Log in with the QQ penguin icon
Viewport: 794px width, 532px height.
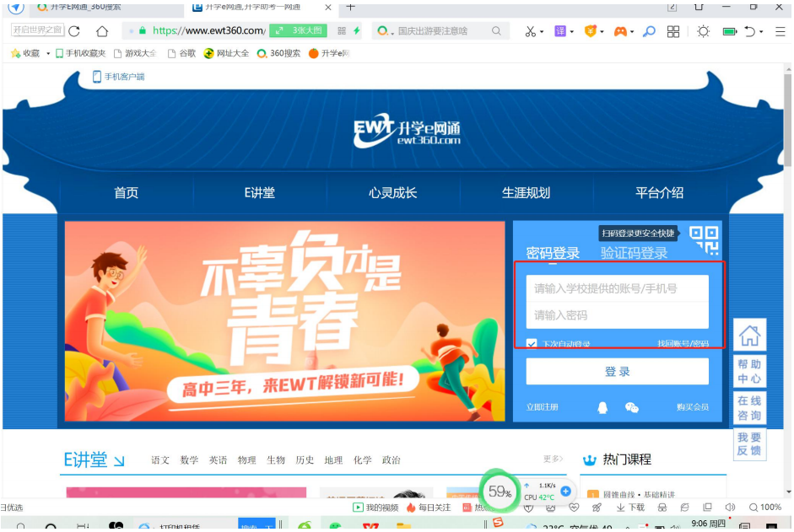click(x=602, y=407)
